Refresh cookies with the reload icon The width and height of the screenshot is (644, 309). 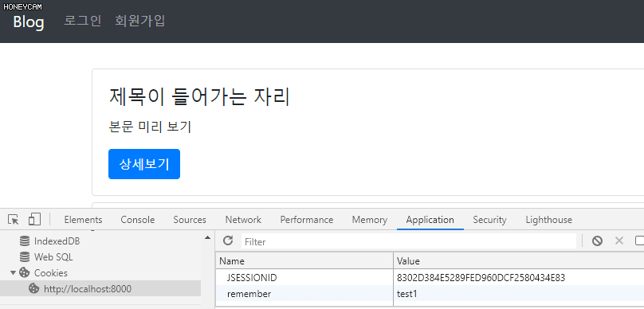(227, 241)
